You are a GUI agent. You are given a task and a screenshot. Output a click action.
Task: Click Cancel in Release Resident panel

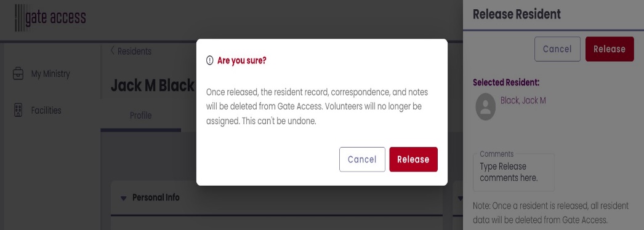(557, 49)
